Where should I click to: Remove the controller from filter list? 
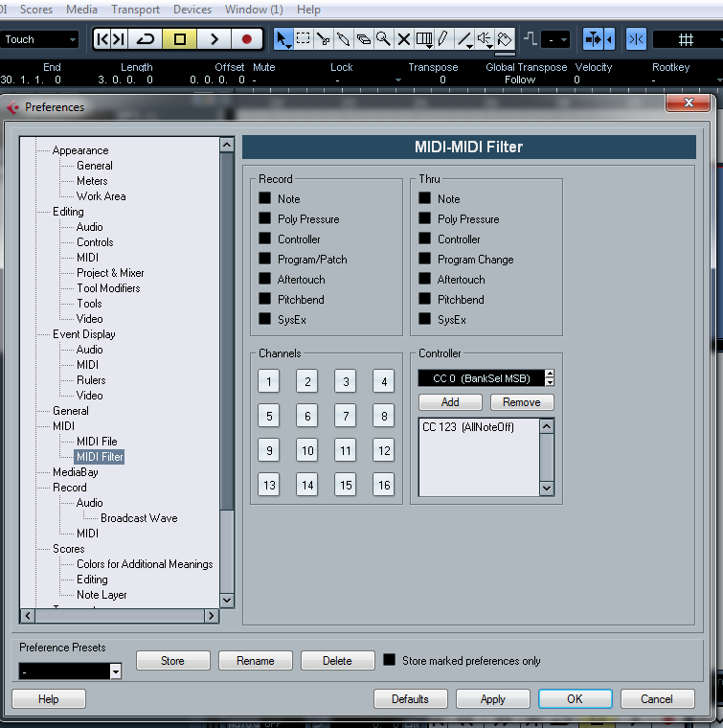pos(522,402)
